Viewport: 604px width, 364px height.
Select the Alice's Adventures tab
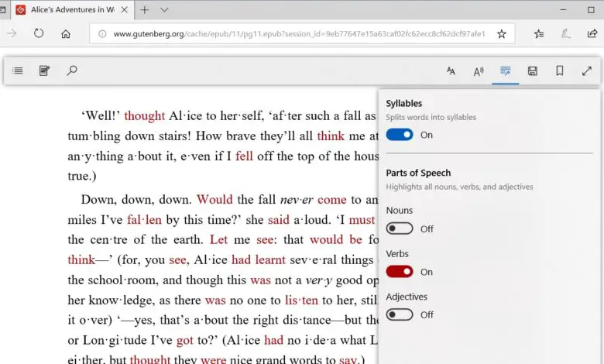tap(73, 10)
